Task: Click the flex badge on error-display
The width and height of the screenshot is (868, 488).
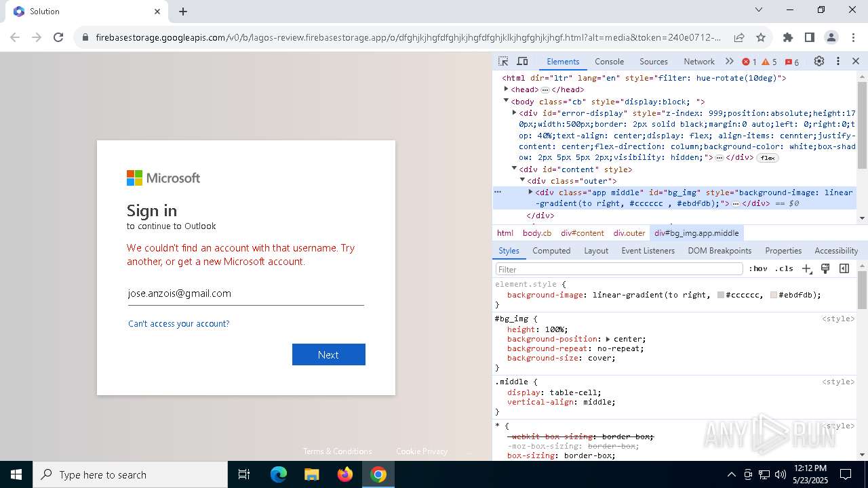Action: (x=767, y=158)
